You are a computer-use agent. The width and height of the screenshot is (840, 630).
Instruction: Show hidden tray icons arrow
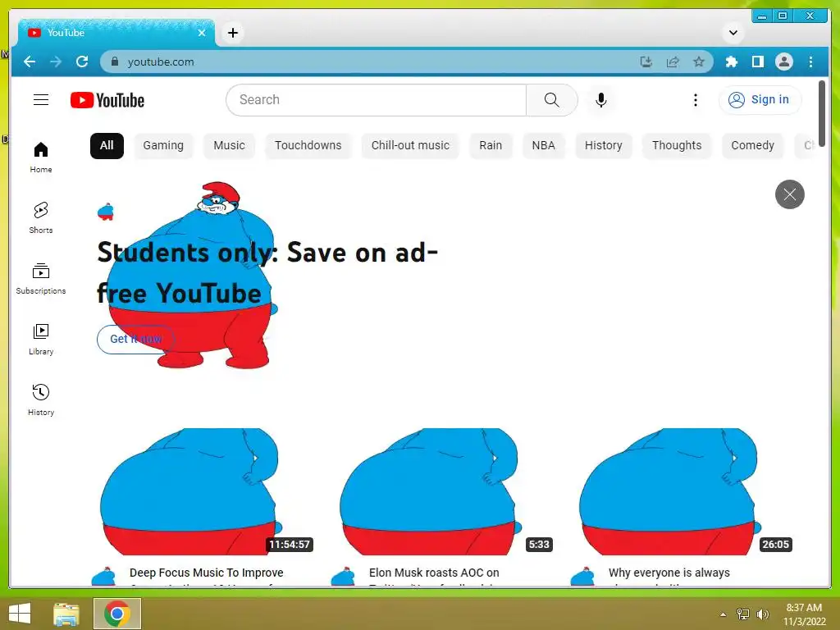coord(724,614)
